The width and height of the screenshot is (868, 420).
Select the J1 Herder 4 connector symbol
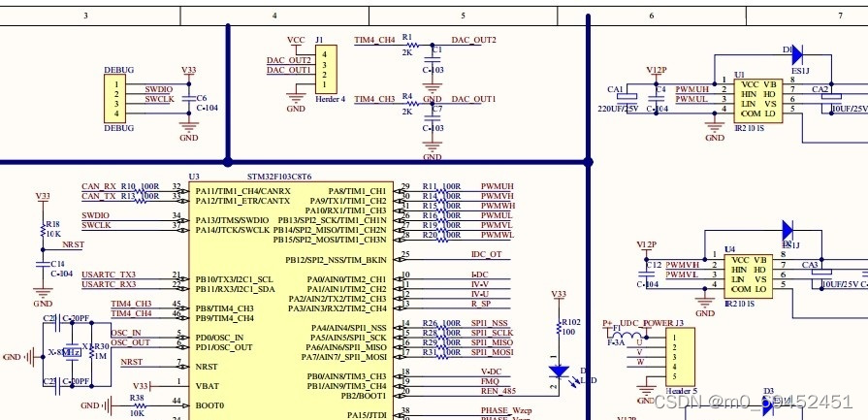[326, 69]
